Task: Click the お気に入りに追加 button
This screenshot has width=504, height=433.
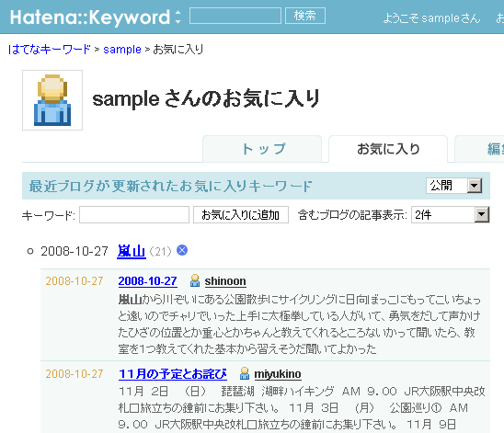Action: [241, 214]
